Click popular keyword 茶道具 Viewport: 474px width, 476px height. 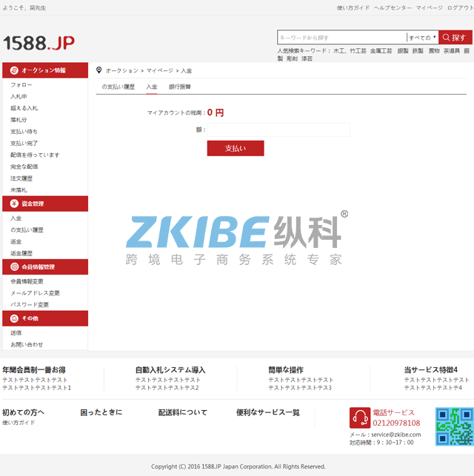coord(452,51)
